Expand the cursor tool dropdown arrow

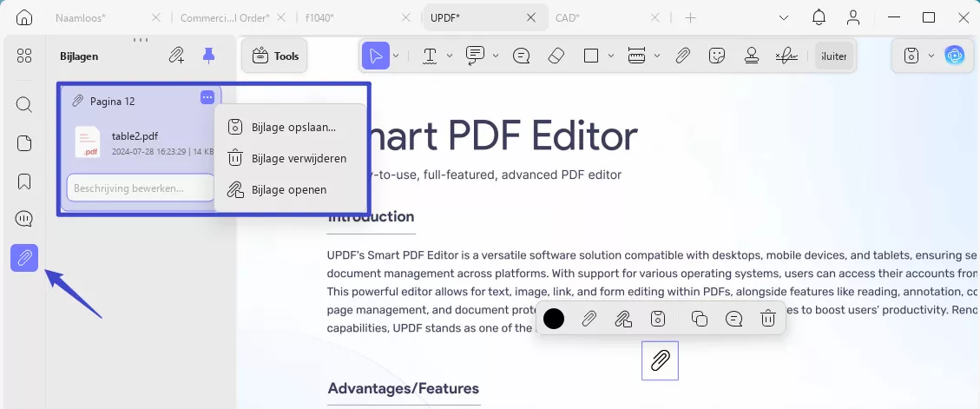(396, 56)
